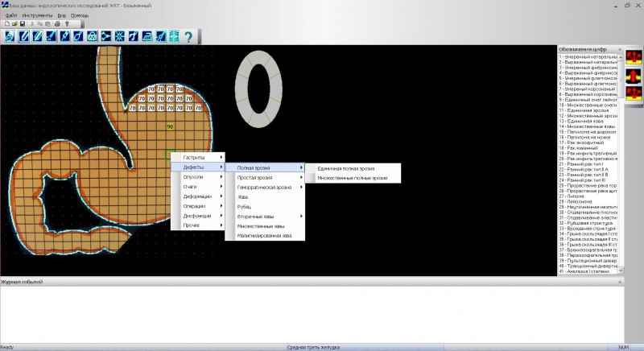Open the Вид menu
Screen dimensions: 644x351
coord(62,15)
